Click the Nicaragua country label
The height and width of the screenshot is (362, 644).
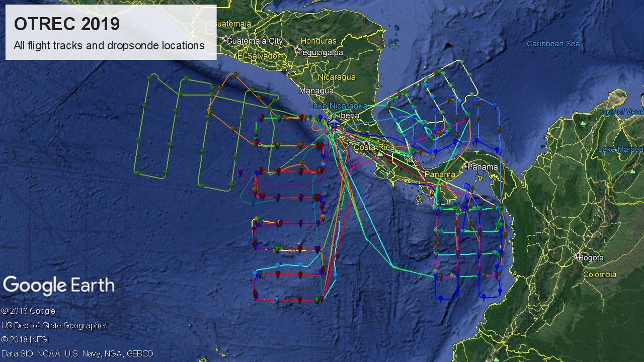(336, 77)
